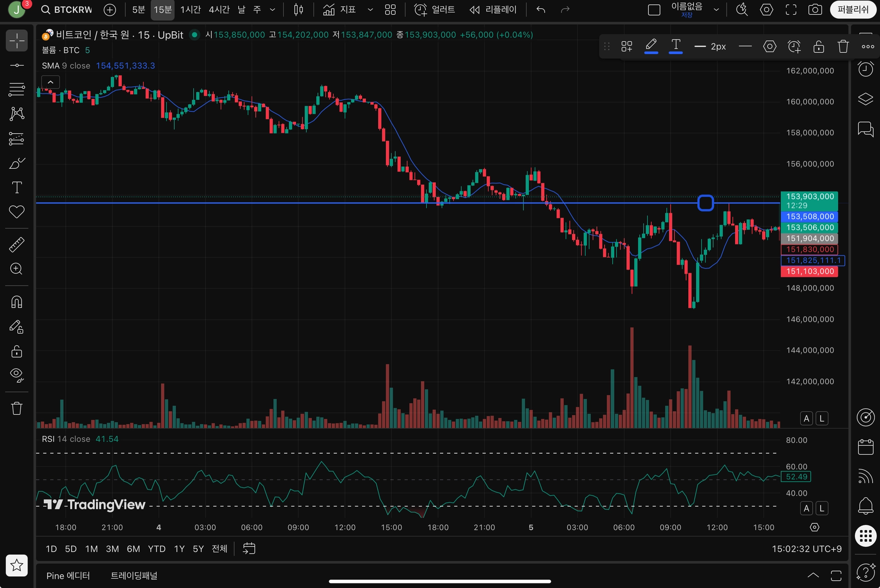The width and height of the screenshot is (880, 588).
Task: Click the brush drawing tool
Action: pos(16,163)
